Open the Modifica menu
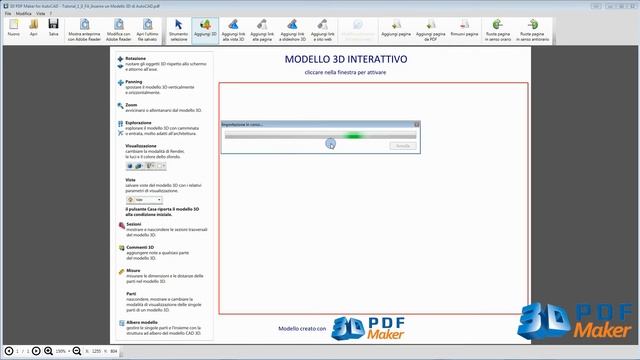Viewport: 640px width, 360px height. tap(24, 13)
